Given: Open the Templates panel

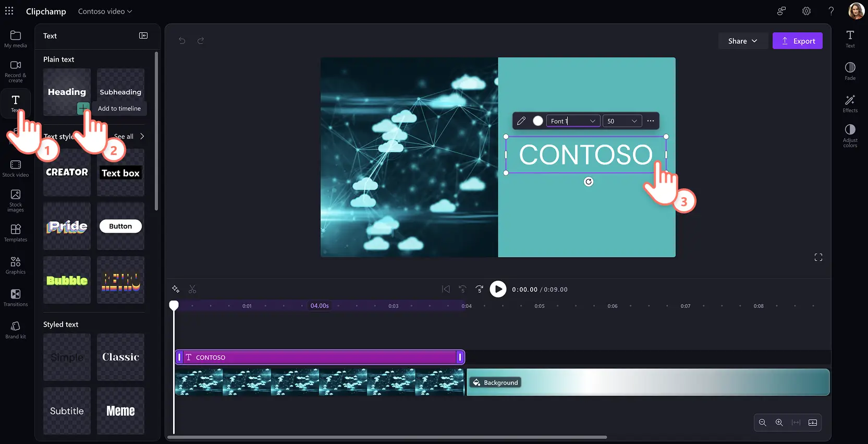Looking at the screenshot, I should pyautogui.click(x=16, y=233).
